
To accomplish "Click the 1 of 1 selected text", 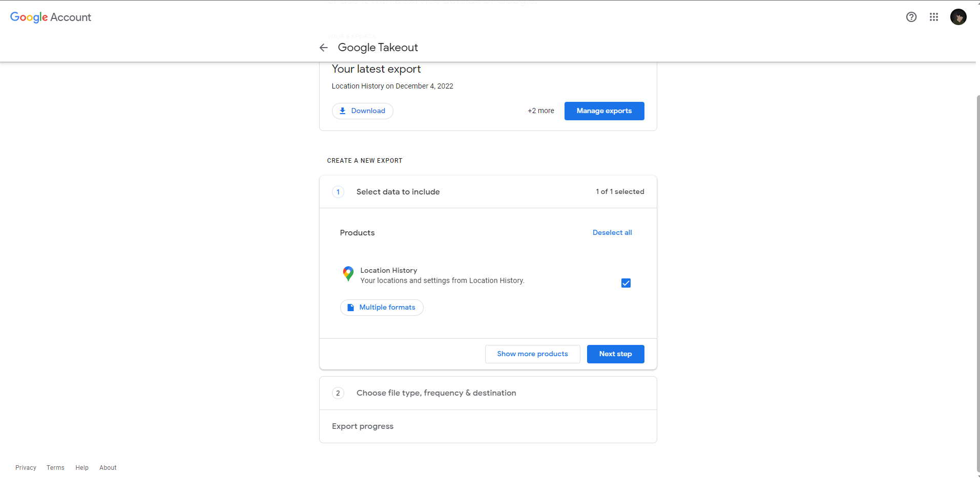I will pos(620,192).
